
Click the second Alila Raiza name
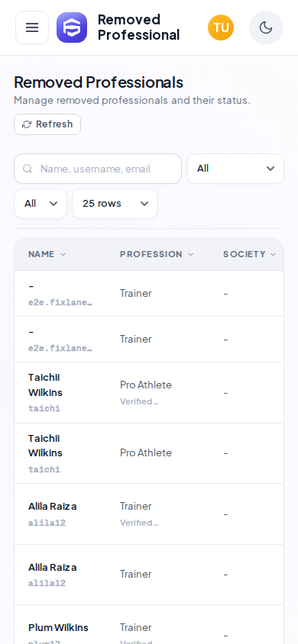(x=52, y=567)
